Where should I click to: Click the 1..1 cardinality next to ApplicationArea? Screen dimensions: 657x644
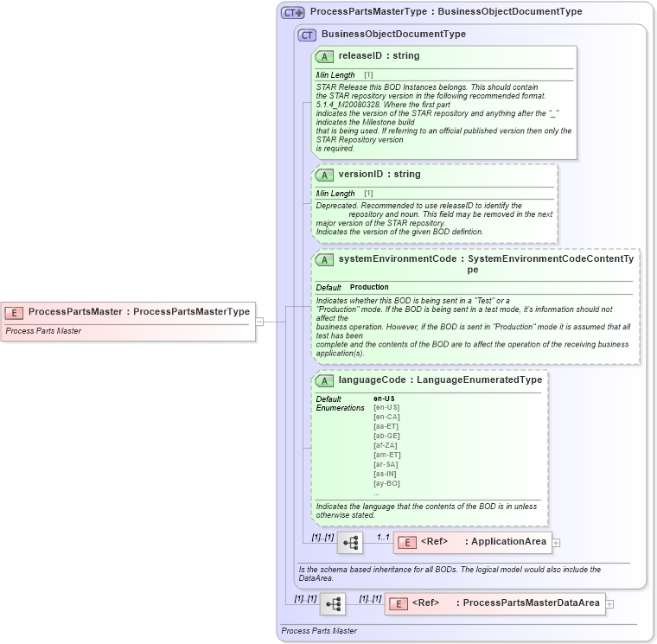pos(383,537)
